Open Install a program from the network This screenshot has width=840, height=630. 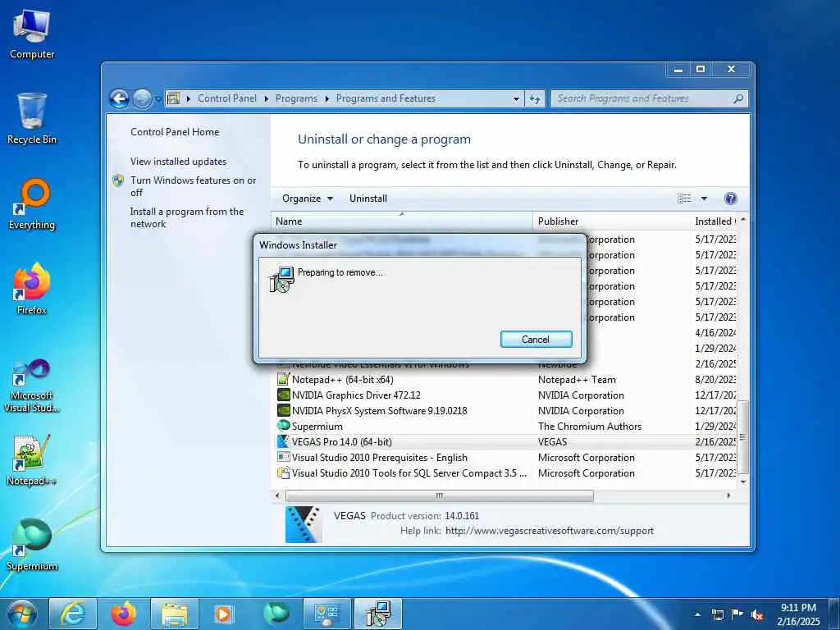[187, 217]
